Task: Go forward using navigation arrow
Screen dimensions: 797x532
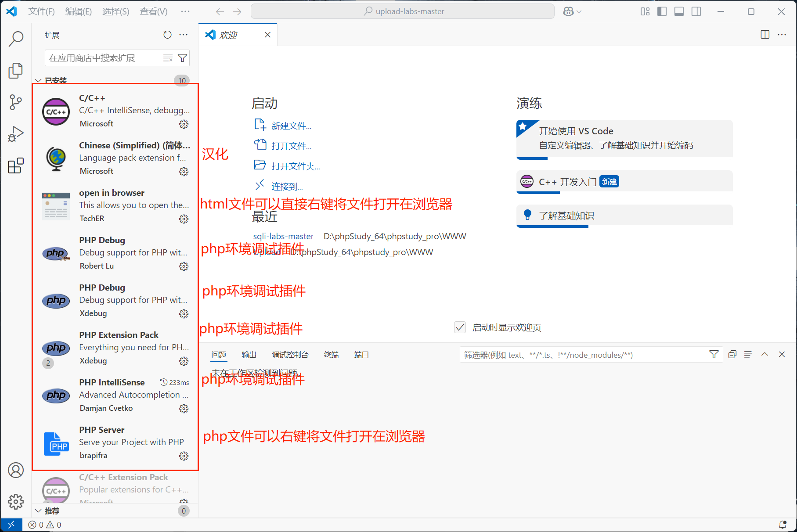Action: (x=237, y=11)
